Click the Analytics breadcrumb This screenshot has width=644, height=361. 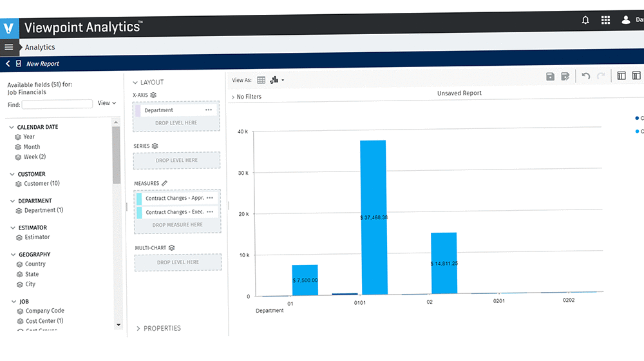coord(40,47)
